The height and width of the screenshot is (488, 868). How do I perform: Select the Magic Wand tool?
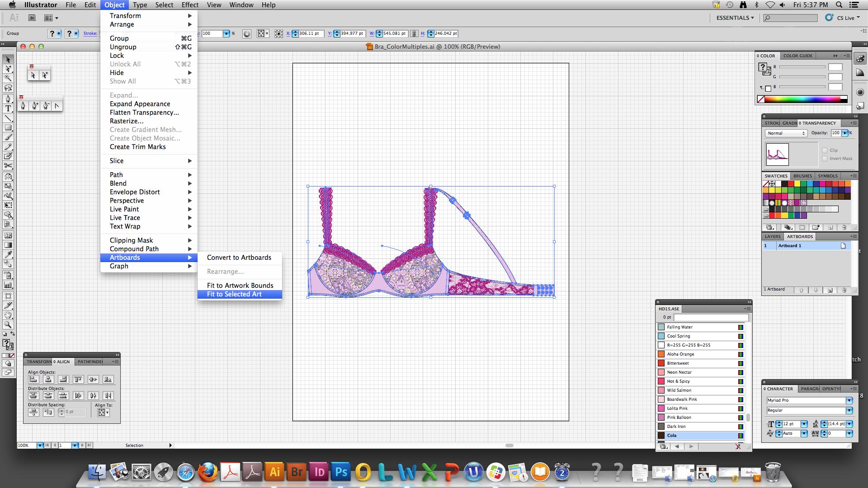pyautogui.click(x=8, y=78)
